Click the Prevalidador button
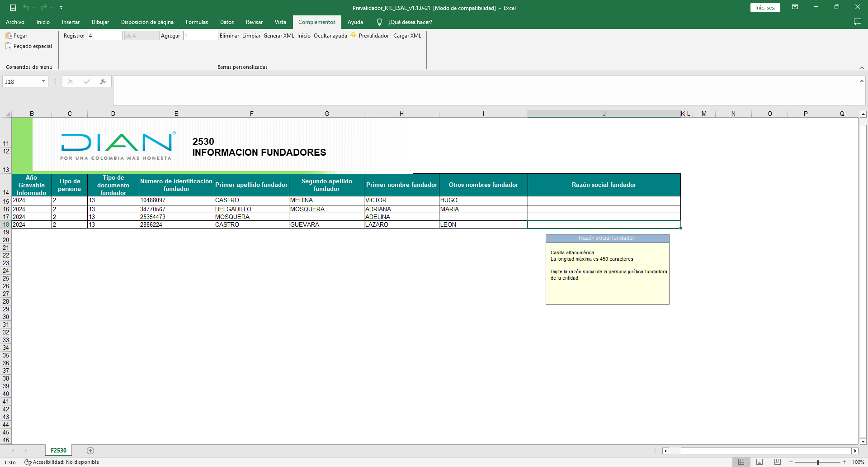This screenshot has width=868, height=467. pyautogui.click(x=373, y=36)
